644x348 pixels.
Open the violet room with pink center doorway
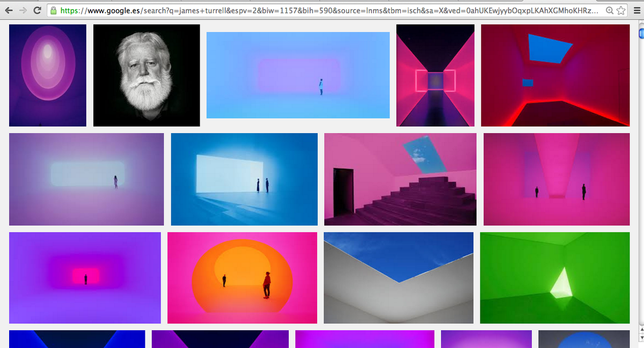pos(85,278)
